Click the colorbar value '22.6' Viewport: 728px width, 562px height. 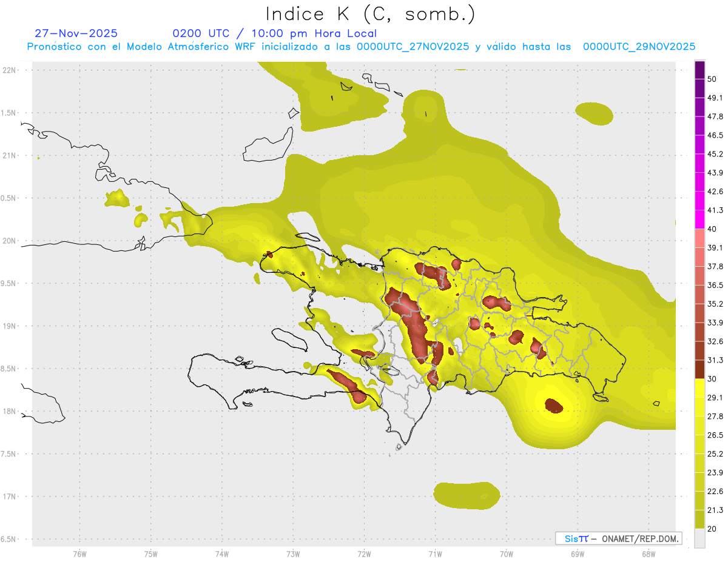click(715, 492)
